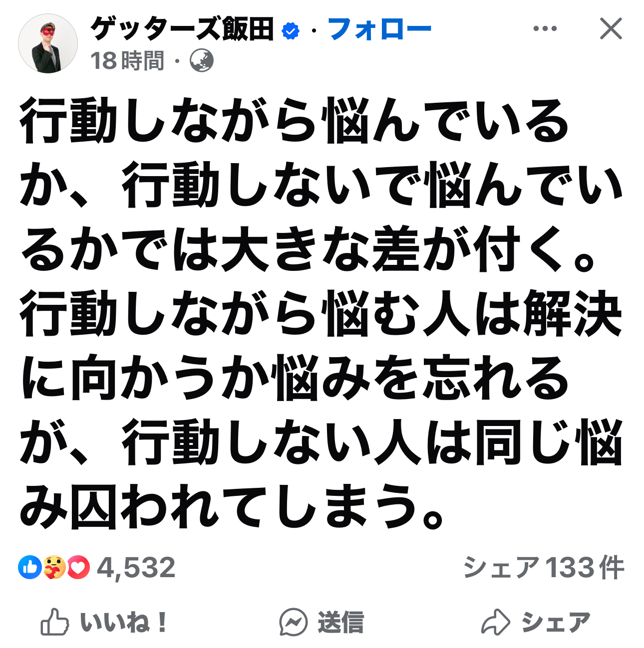Click the blue thumbs-up reaction icon
Image resolution: width=644 pixels, height=648 pixels.
(30, 567)
